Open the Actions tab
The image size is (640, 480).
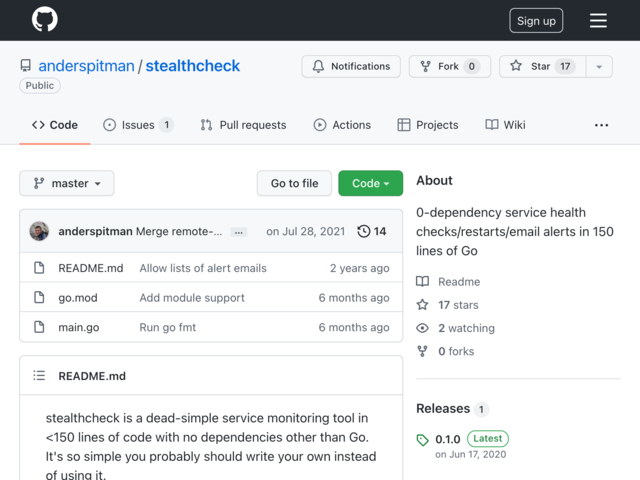click(x=342, y=125)
